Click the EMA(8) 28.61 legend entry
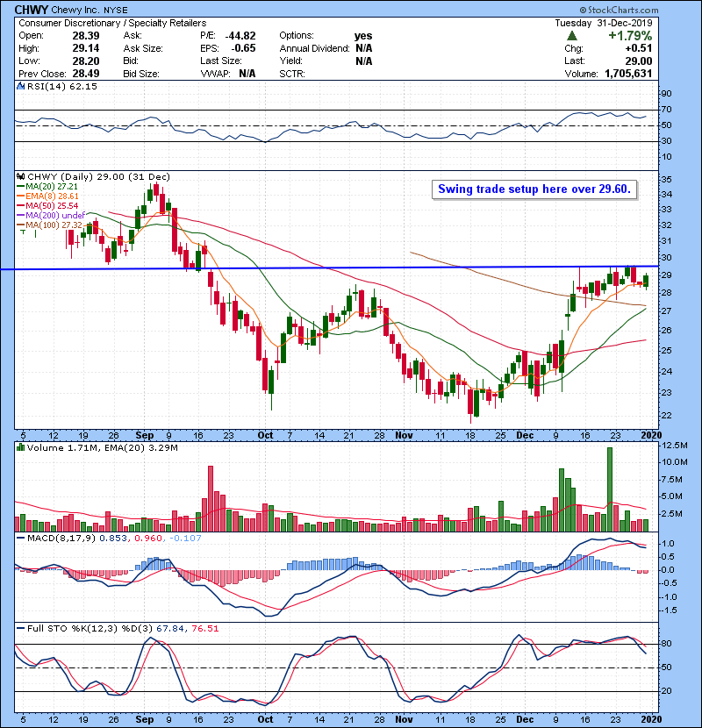 (x=48, y=196)
